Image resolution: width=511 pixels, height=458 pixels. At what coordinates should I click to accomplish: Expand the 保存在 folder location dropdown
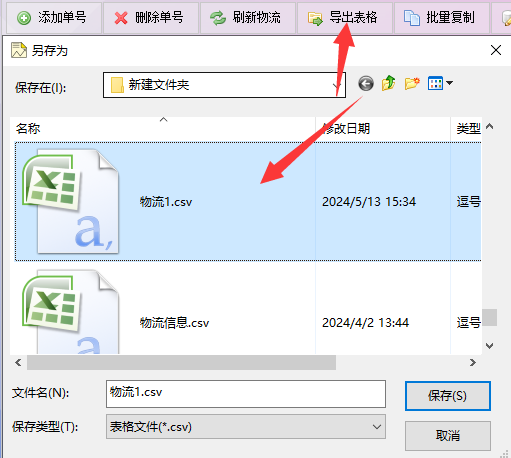[337, 85]
